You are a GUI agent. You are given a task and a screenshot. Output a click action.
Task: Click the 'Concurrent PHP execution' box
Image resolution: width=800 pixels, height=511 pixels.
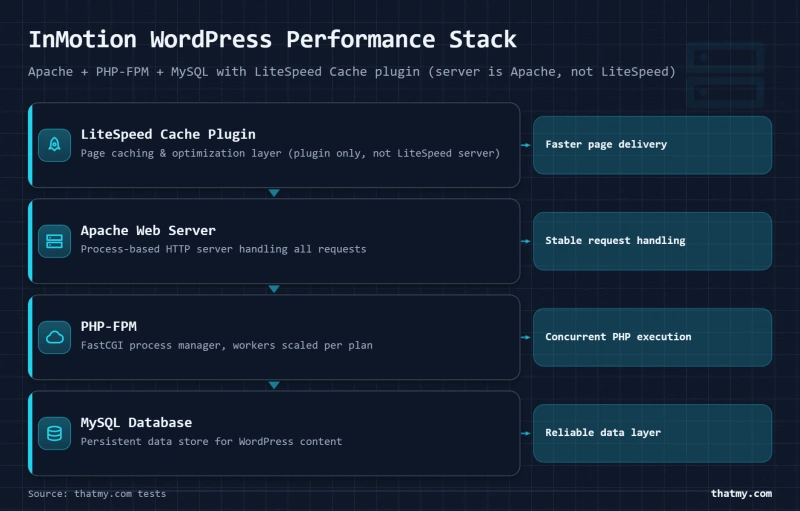point(653,337)
